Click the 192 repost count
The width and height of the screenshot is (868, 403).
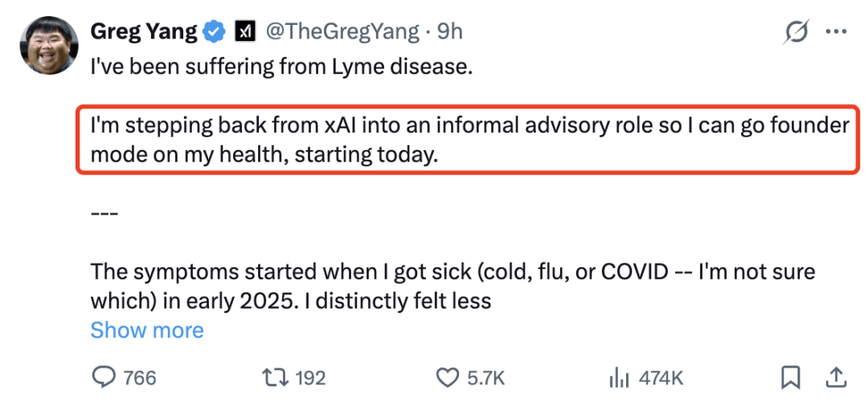coord(309,377)
